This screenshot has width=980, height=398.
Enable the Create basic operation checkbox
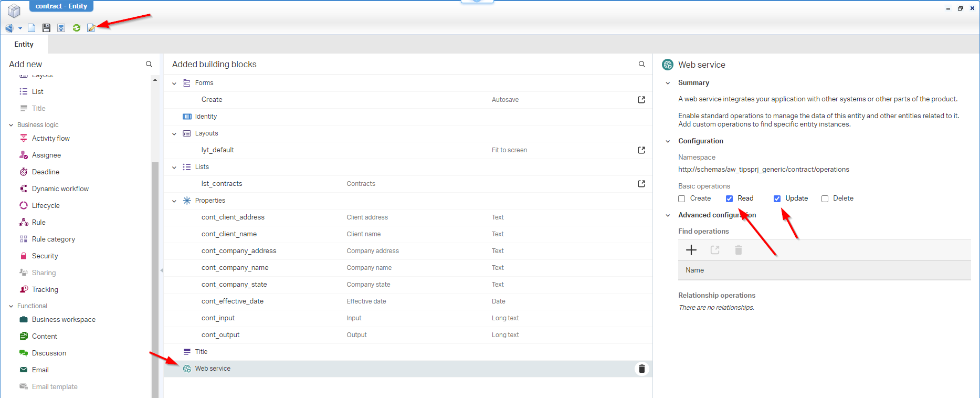coord(681,198)
